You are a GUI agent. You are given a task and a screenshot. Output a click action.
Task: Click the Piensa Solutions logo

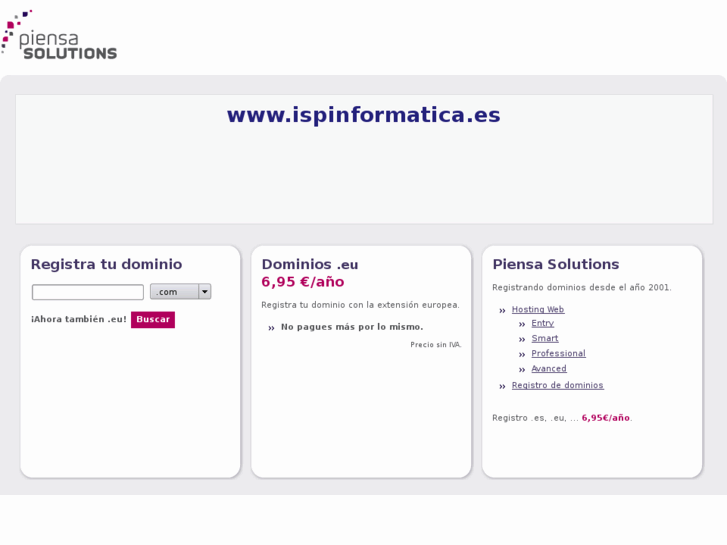pyautogui.click(x=59, y=35)
